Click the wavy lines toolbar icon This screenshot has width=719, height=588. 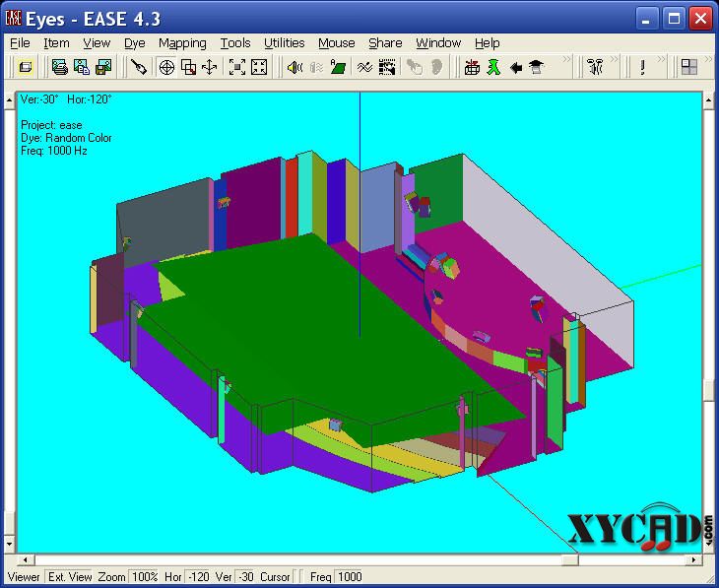[365, 67]
